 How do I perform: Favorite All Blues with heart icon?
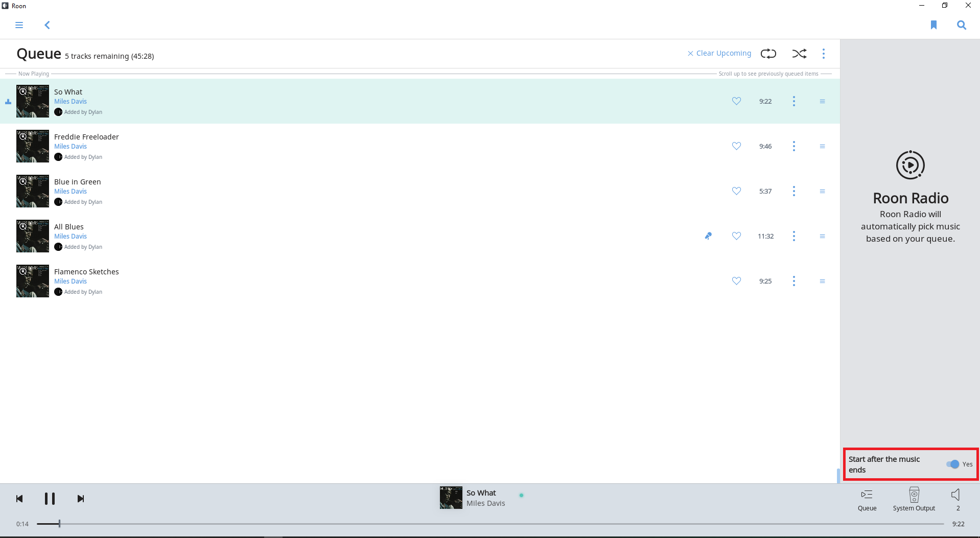[x=736, y=236]
